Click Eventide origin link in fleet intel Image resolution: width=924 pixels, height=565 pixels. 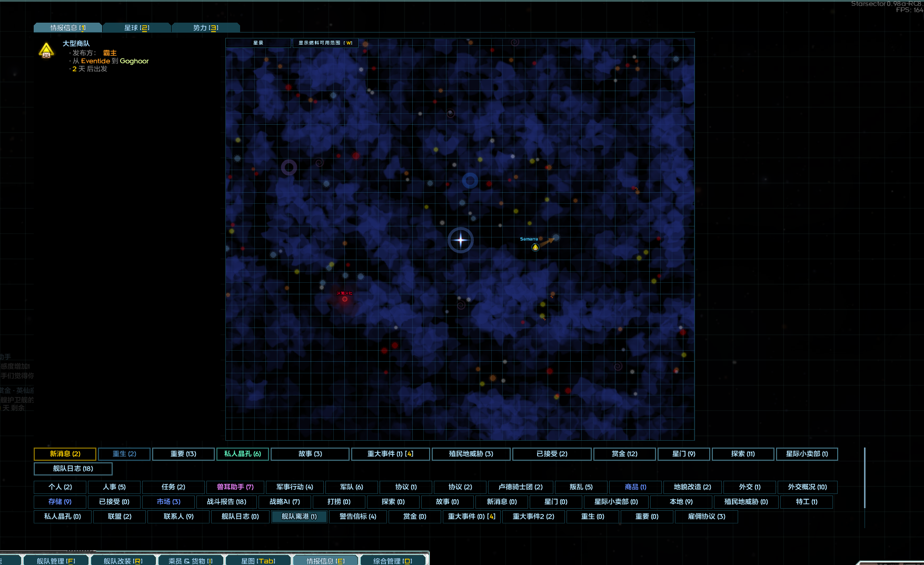(95, 61)
